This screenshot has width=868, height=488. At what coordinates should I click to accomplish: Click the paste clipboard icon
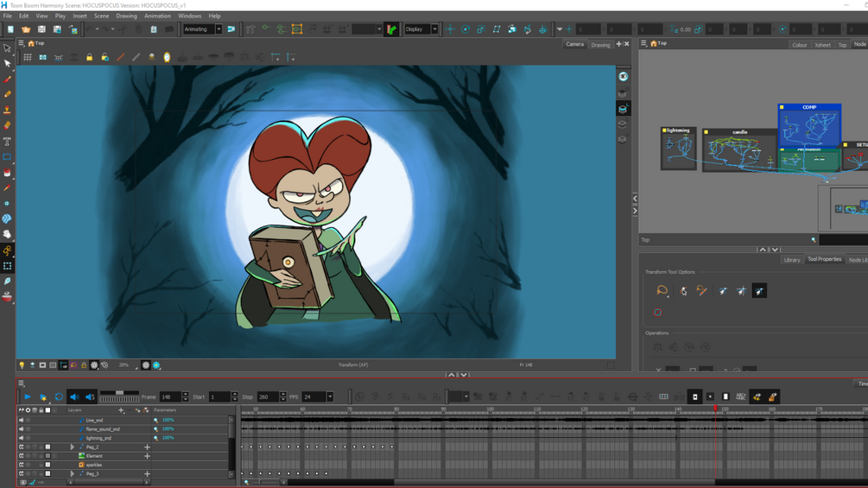pos(154,29)
